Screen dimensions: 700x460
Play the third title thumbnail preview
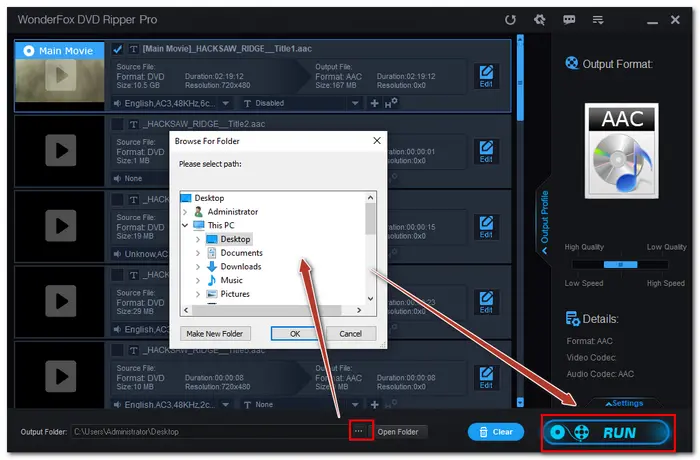pos(61,226)
